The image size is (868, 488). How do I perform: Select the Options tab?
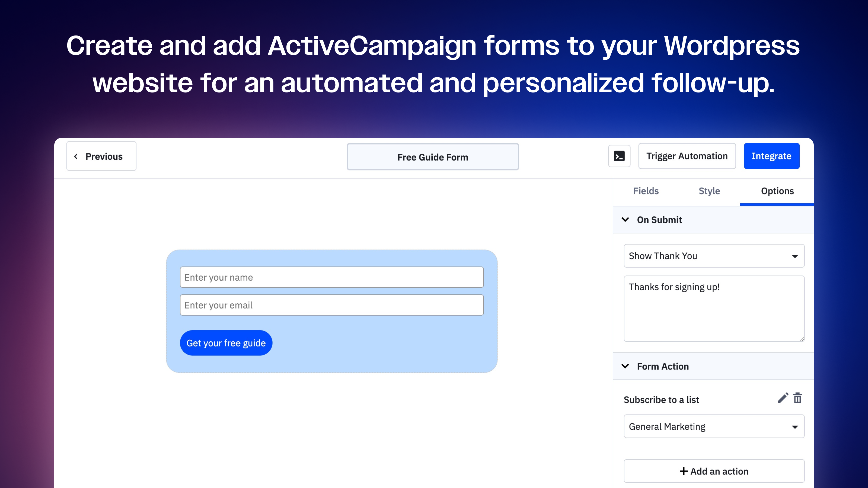point(777,191)
